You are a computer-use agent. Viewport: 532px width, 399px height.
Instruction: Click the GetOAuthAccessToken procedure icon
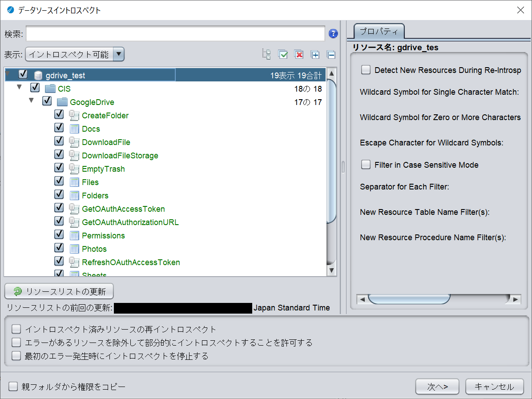point(74,209)
